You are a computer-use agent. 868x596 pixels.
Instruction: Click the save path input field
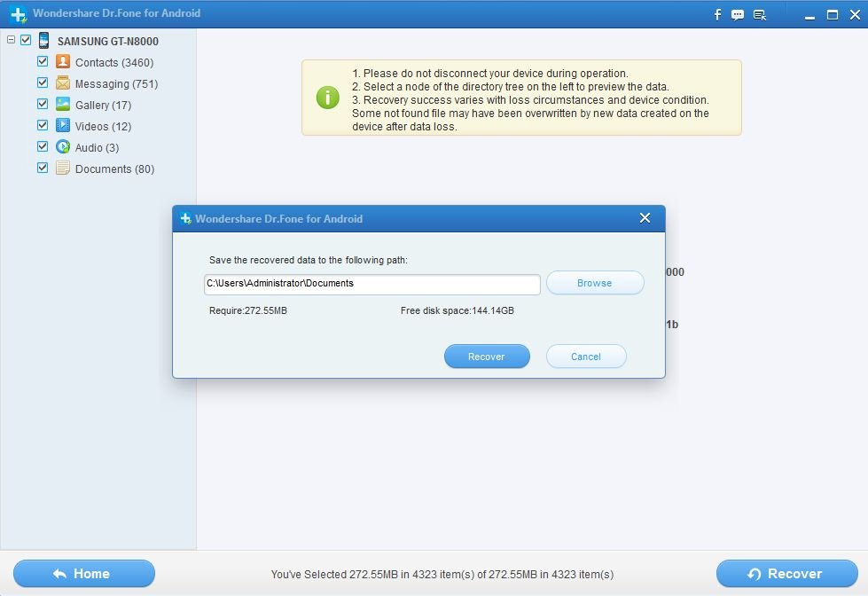(x=372, y=284)
